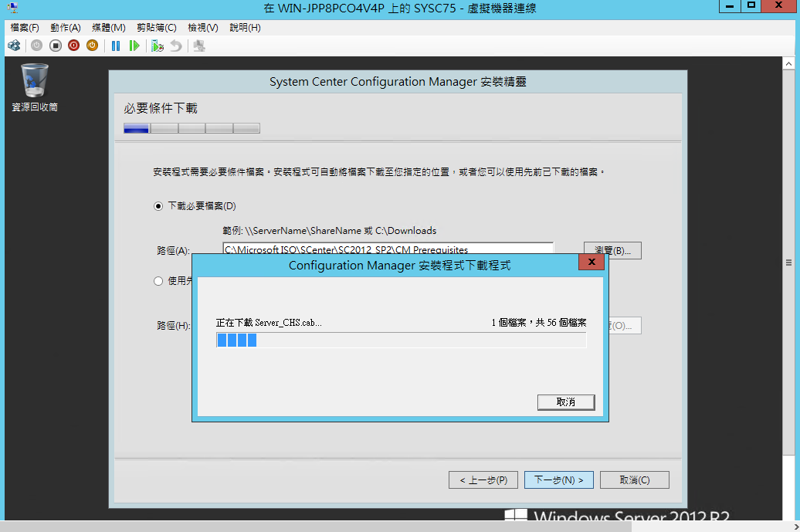
Task: Click the Revert undo arrow icon
Action: 176,46
